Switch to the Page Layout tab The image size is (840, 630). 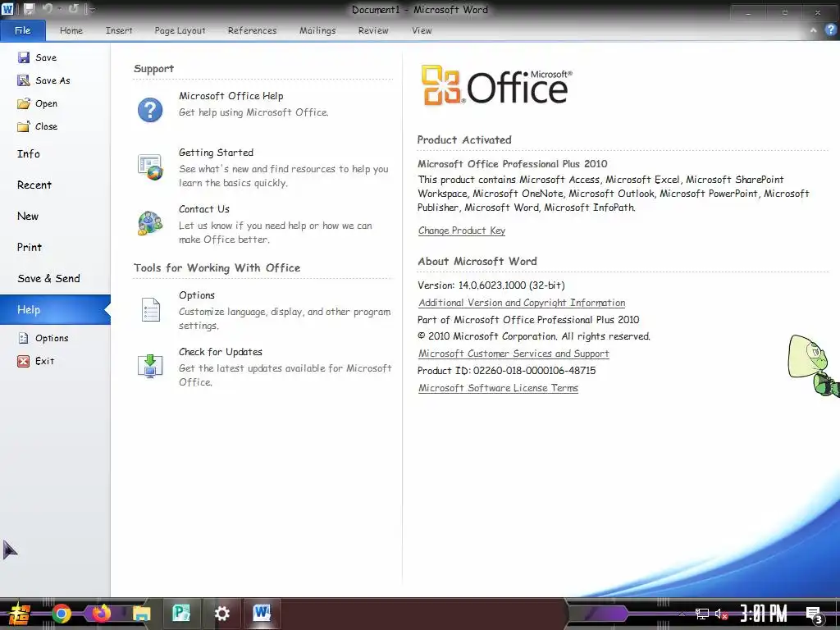[180, 30]
